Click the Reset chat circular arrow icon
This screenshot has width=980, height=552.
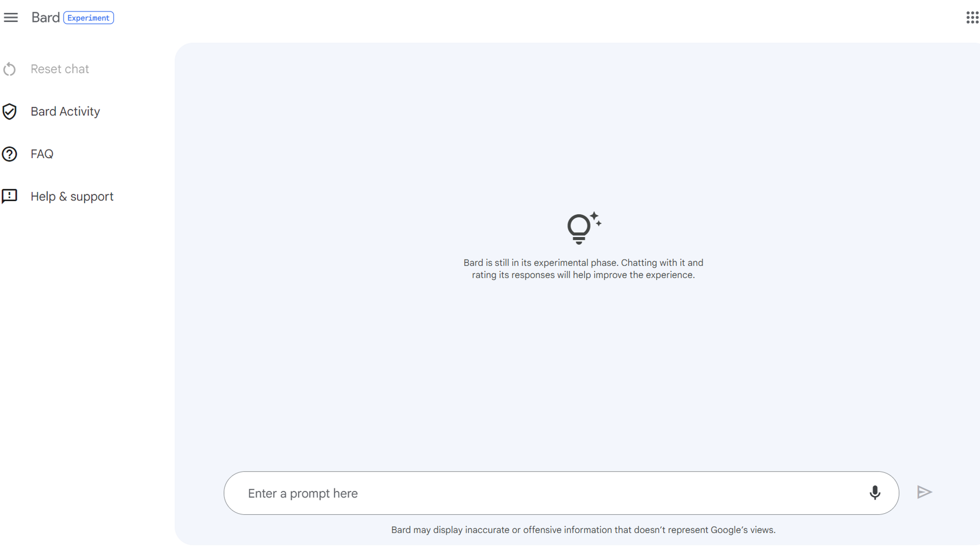(x=10, y=69)
